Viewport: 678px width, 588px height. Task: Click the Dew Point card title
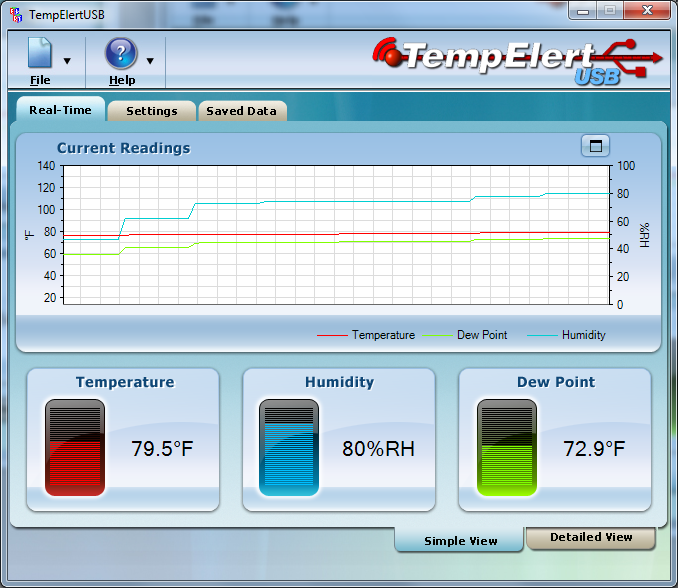556,382
